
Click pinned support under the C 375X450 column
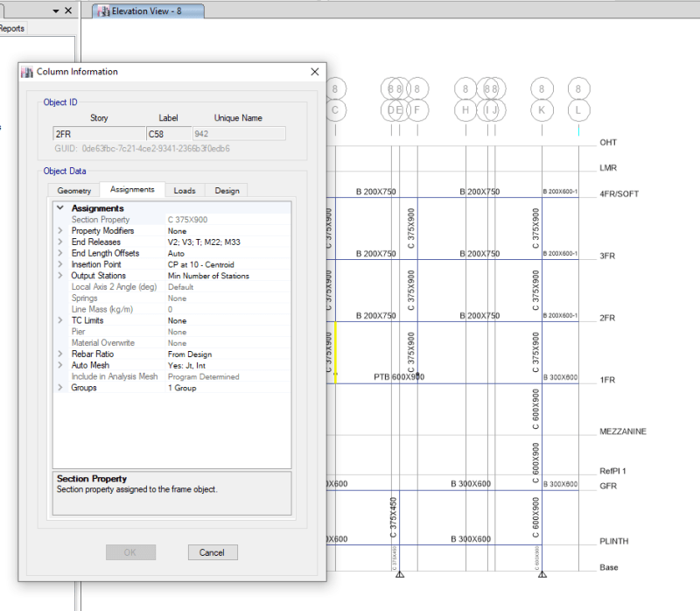coord(400,574)
